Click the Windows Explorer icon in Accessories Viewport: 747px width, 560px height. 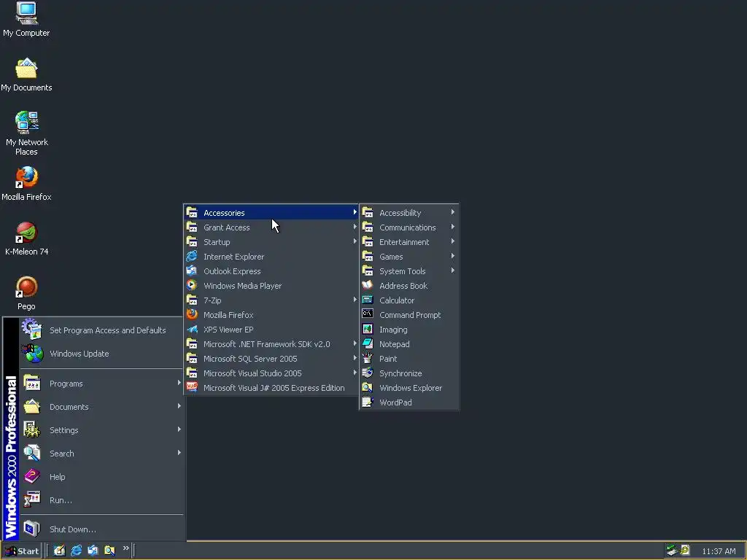point(368,387)
